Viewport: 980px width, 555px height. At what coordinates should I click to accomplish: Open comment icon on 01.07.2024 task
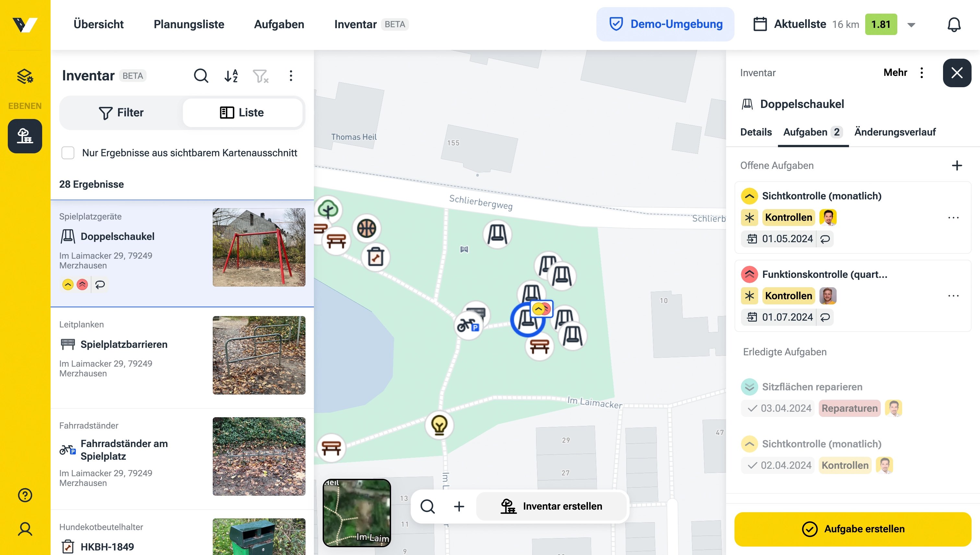tap(825, 317)
